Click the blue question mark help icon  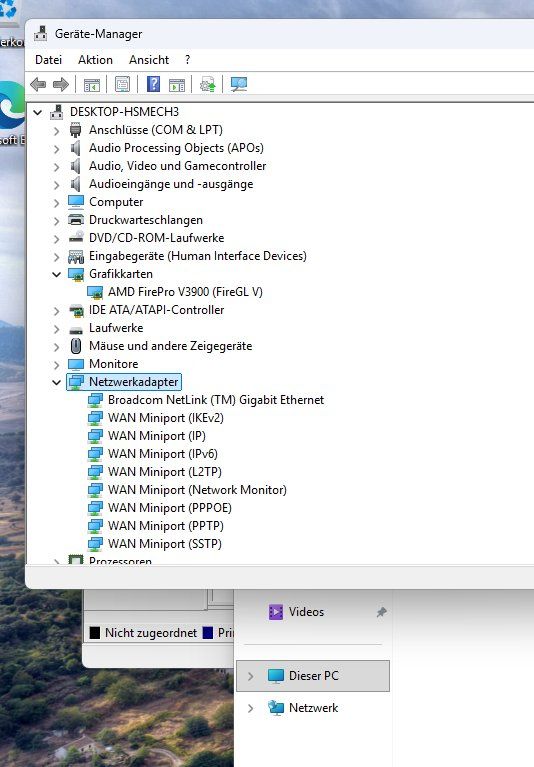pyautogui.click(x=154, y=84)
